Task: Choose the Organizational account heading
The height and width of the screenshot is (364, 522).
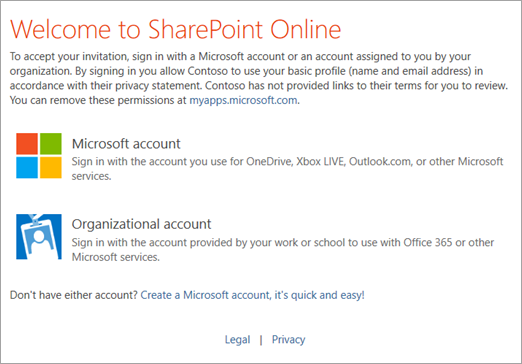Action: [141, 224]
